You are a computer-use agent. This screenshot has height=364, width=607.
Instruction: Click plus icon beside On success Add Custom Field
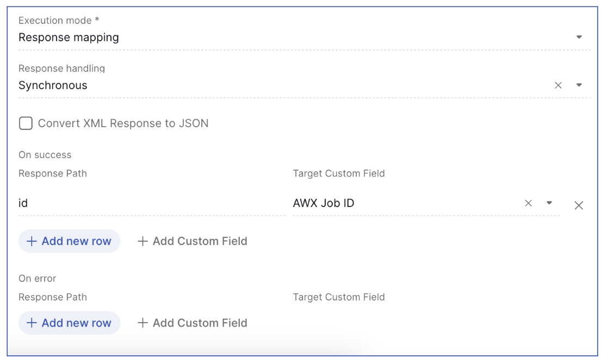(x=143, y=241)
